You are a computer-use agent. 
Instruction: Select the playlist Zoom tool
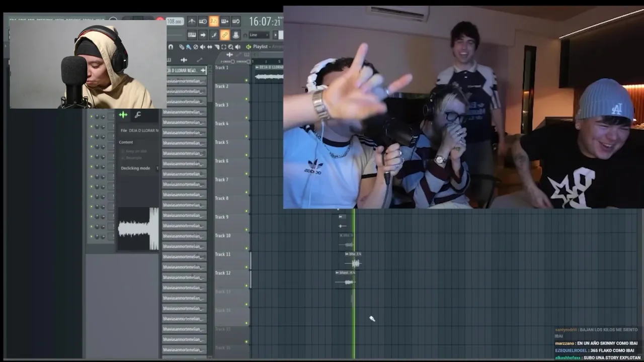click(x=230, y=47)
